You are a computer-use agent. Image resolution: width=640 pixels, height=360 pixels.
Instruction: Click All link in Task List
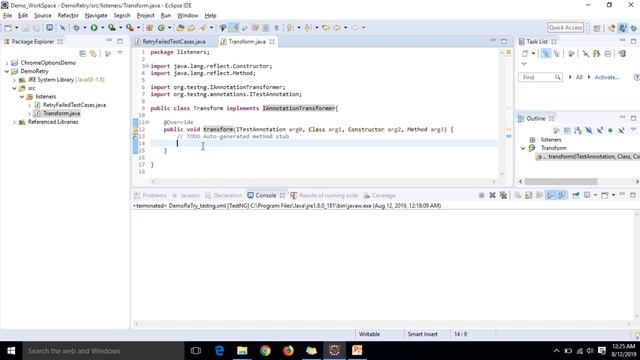tap(579, 77)
